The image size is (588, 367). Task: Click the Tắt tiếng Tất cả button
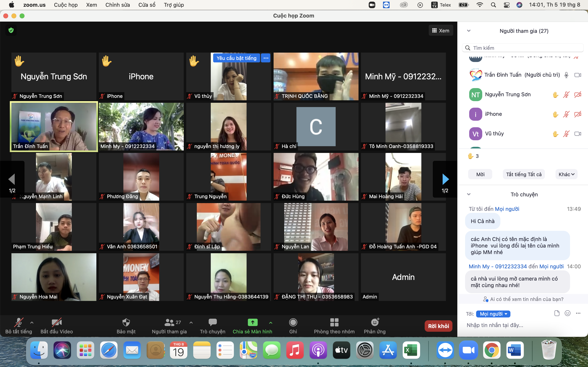(x=524, y=174)
